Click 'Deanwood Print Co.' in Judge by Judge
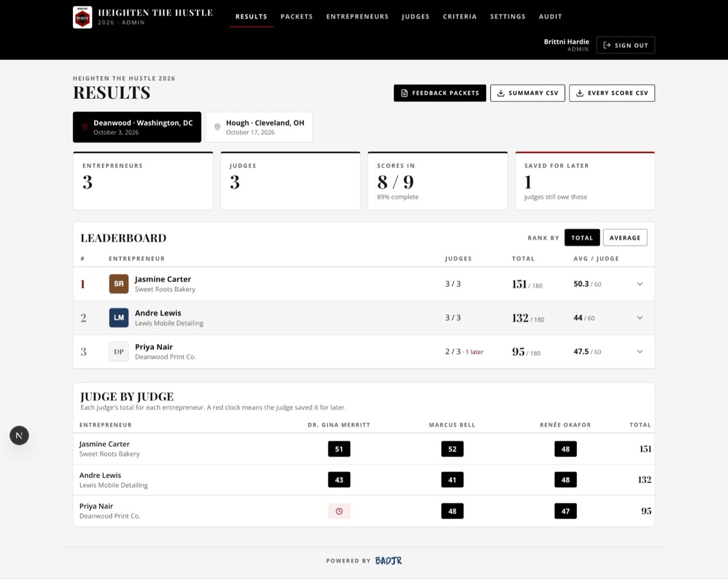Viewport: 728px width, 579px height. [x=110, y=517]
